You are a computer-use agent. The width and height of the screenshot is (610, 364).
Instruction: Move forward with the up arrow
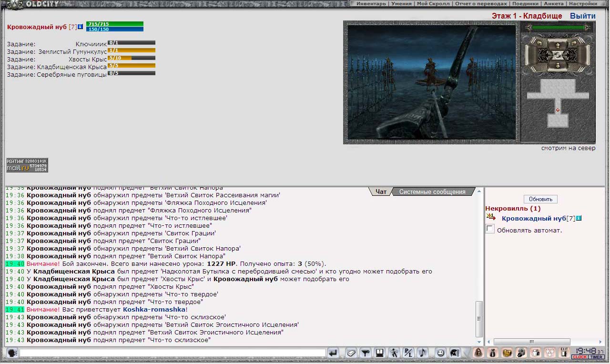[x=558, y=45]
